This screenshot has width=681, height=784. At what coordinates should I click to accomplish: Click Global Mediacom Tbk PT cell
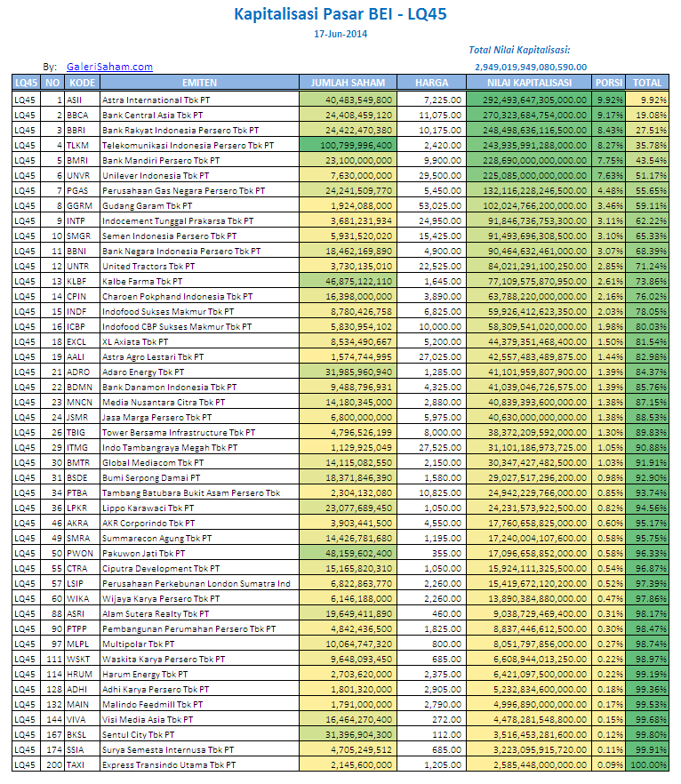(199, 462)
